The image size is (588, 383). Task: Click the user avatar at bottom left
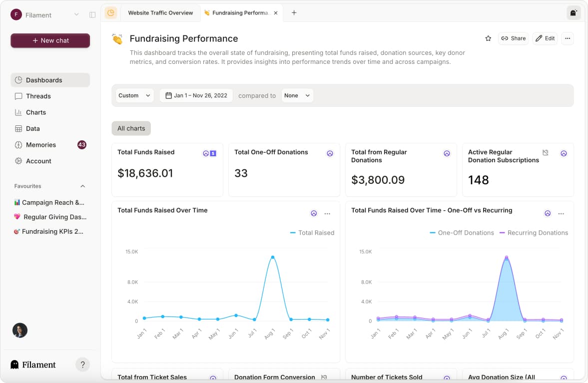[19, 330]
